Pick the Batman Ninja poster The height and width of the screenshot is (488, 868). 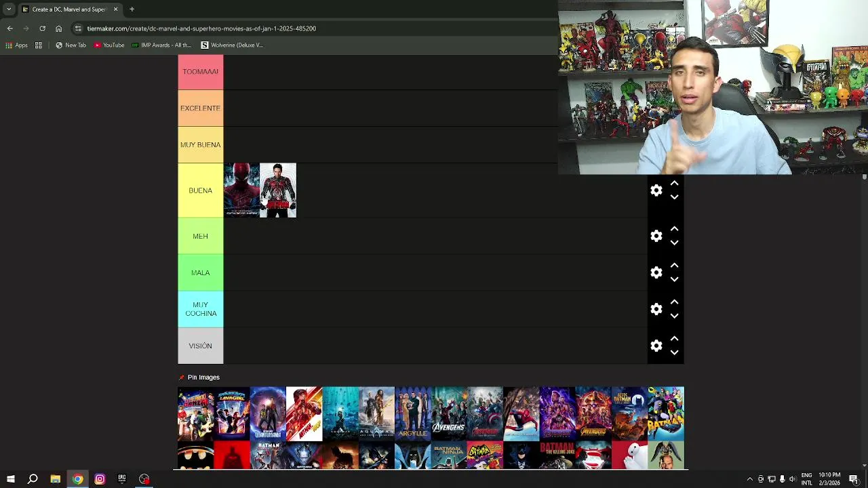(x=449, y=455)
